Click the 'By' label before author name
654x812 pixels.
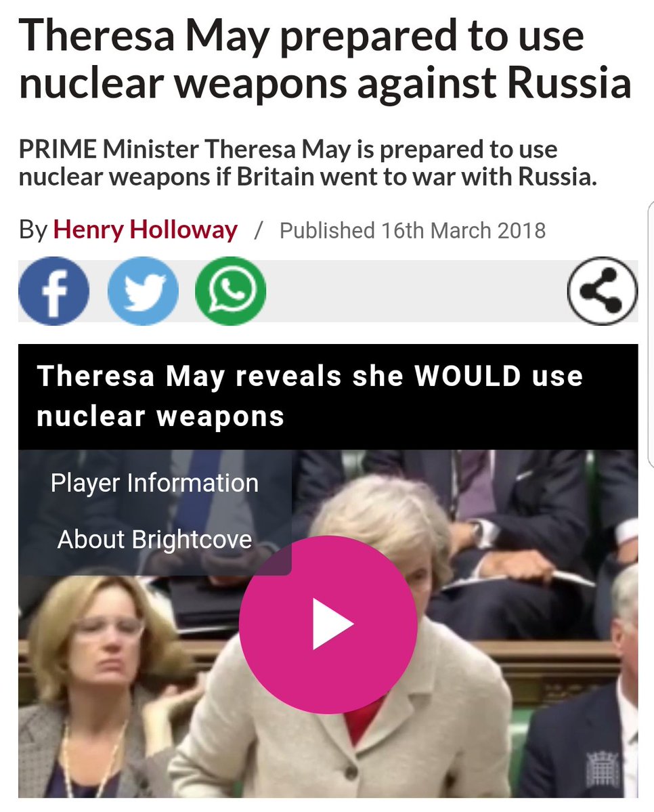pos(33,230)
